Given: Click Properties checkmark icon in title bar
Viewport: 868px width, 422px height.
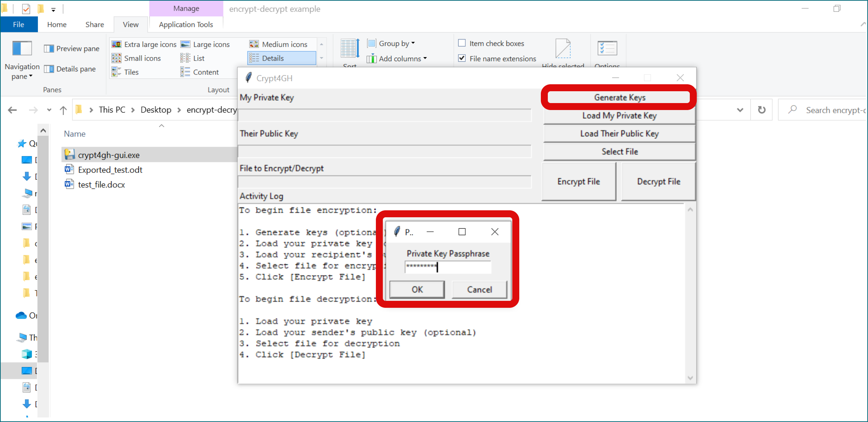Looking at the screenshot, I should tap(26, 9).
